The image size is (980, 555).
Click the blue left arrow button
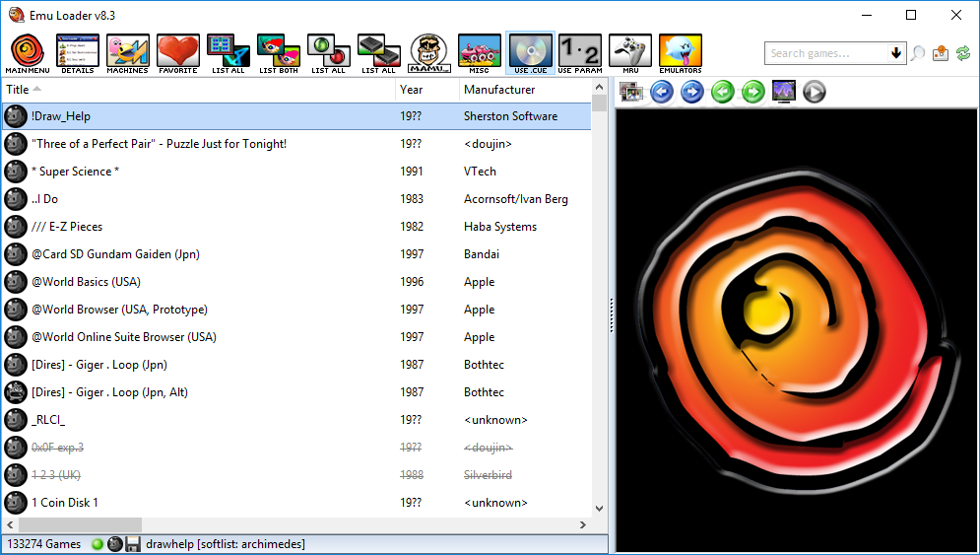click(662, 92)
